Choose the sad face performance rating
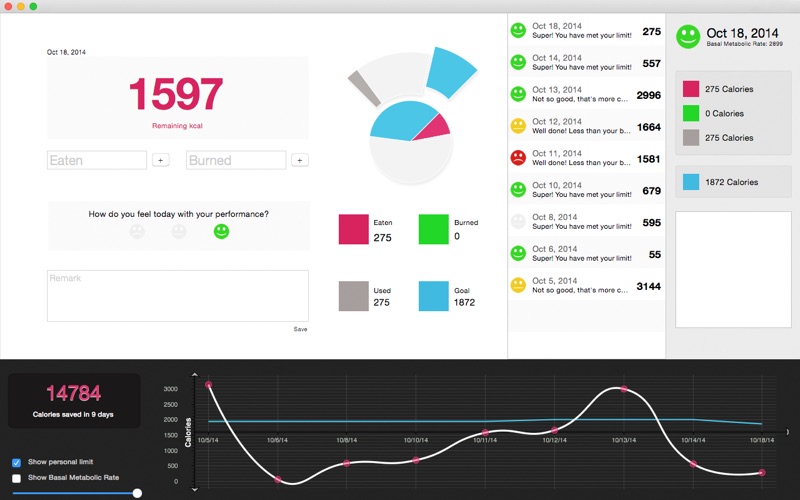Viewport: 800px width, 500px height. [137, 232]
